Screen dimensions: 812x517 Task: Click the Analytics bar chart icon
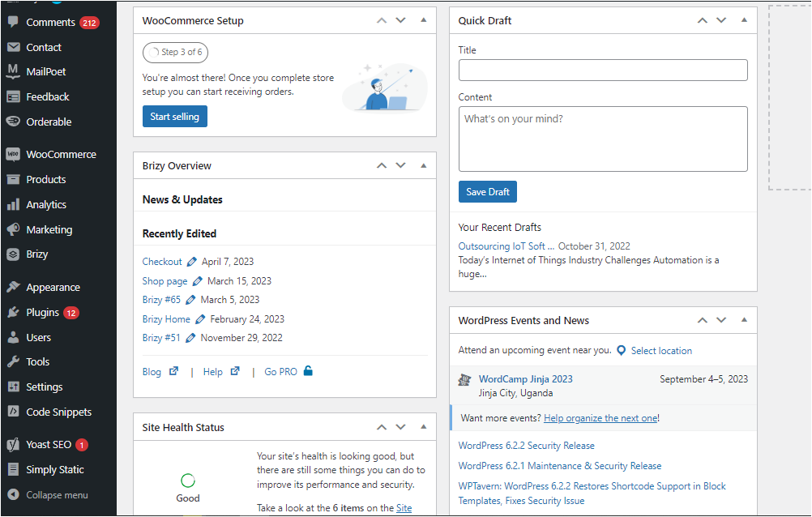13,205
